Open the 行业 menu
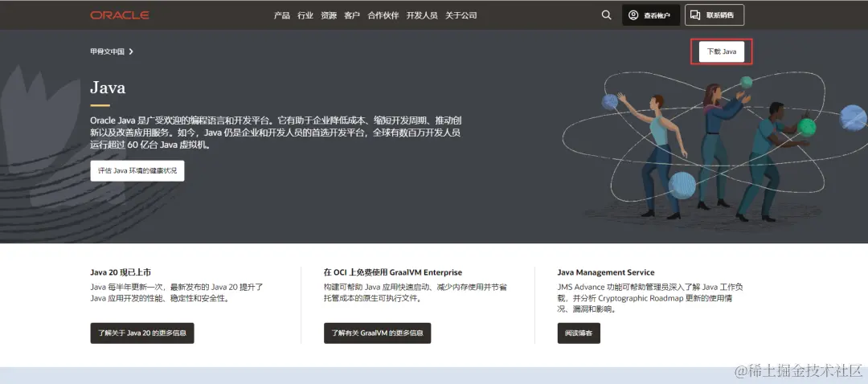Viewport: 868px width, 384px height. click(x=305, y=15)
